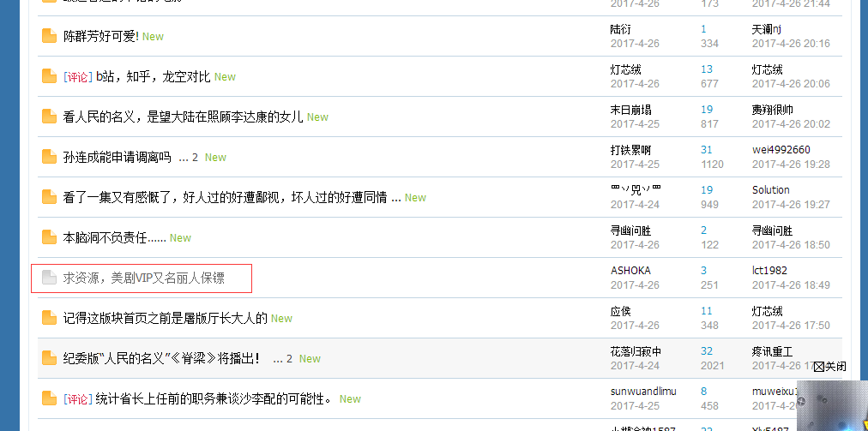Click reply count 31 for 孙连成 thread
868x431 pixels.
707,150
